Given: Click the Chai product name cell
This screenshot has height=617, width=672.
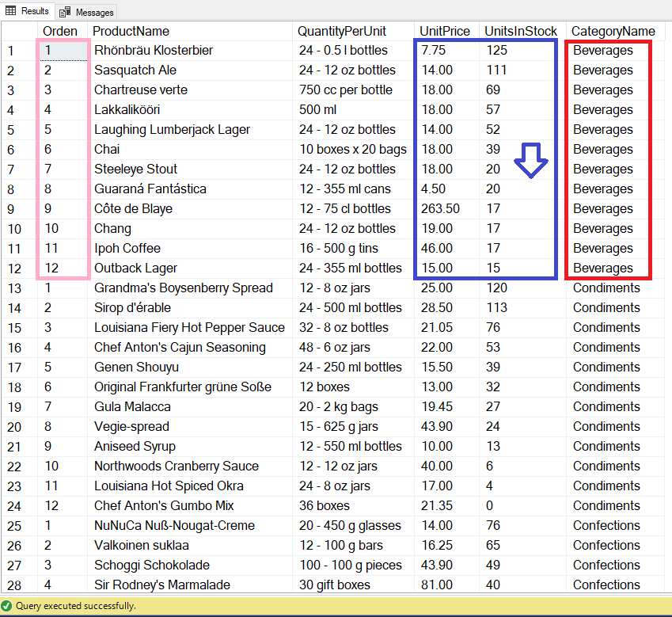Looking at the screenshot, I should click(190, 149).
